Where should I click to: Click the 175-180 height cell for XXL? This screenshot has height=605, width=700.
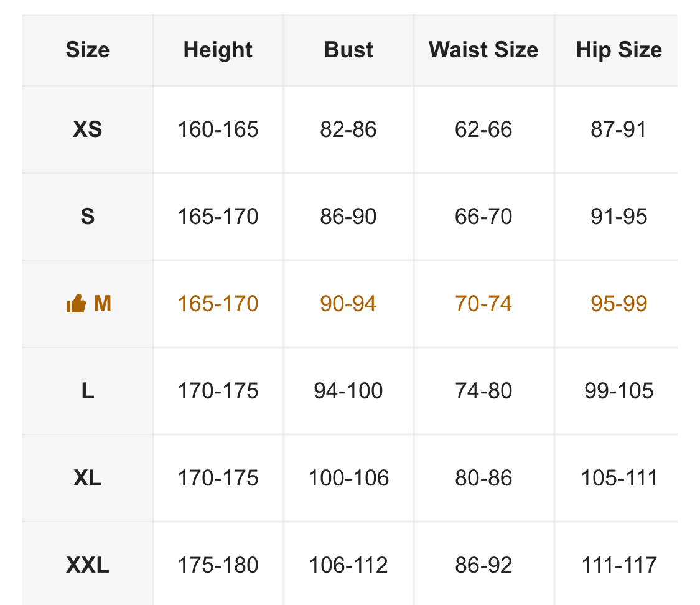point(218,565)
